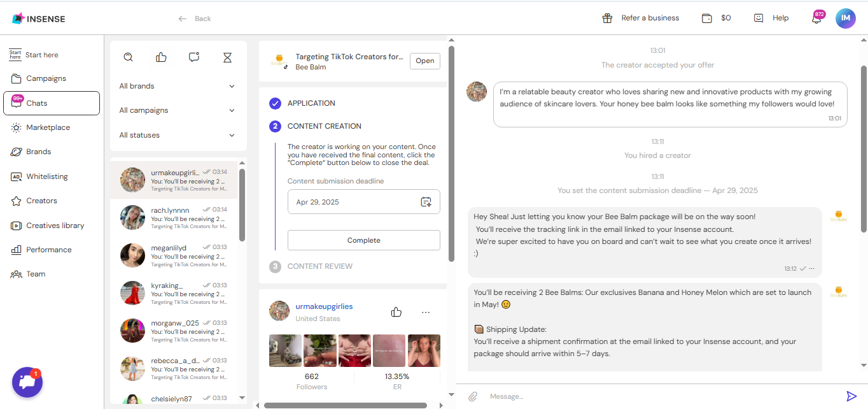
Task: Go to the Chats section
Action: [x=52, y=103]
